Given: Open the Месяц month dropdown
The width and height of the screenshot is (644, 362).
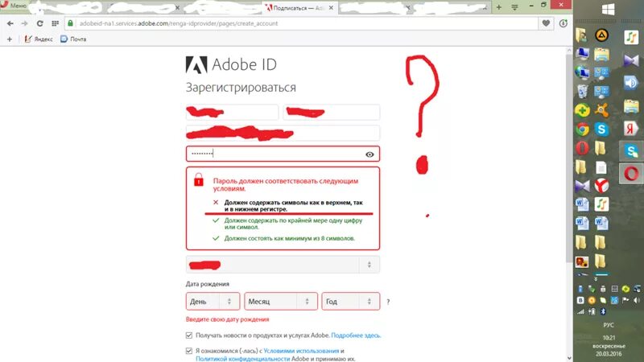Looking at the screenshot, I should point(281,301).
